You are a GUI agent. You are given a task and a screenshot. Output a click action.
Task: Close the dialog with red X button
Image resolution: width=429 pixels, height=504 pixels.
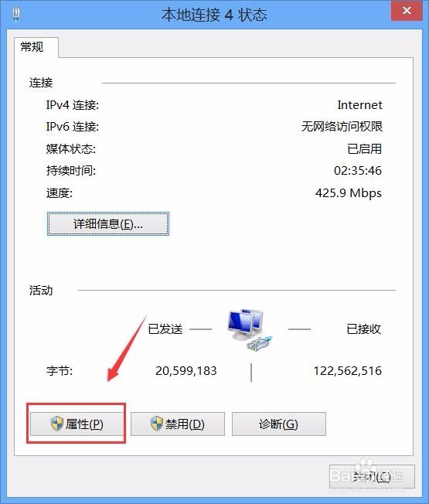coord(407,11)
